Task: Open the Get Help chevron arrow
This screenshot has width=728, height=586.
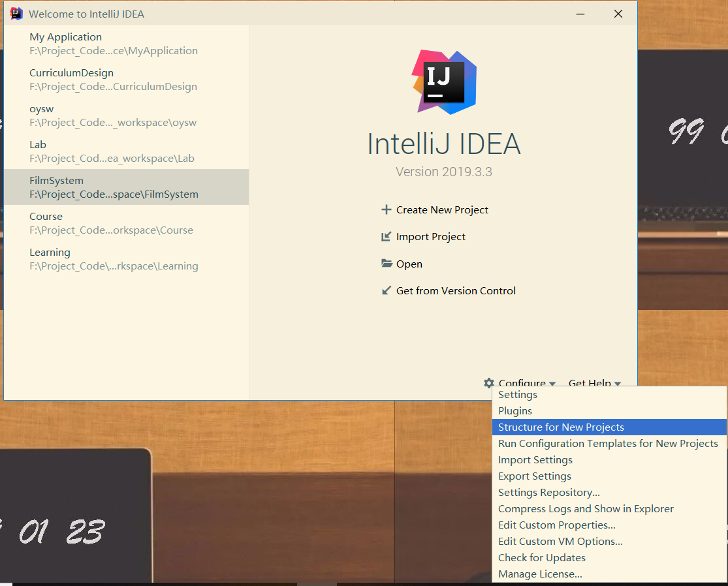Action: [x=617, y=384]
